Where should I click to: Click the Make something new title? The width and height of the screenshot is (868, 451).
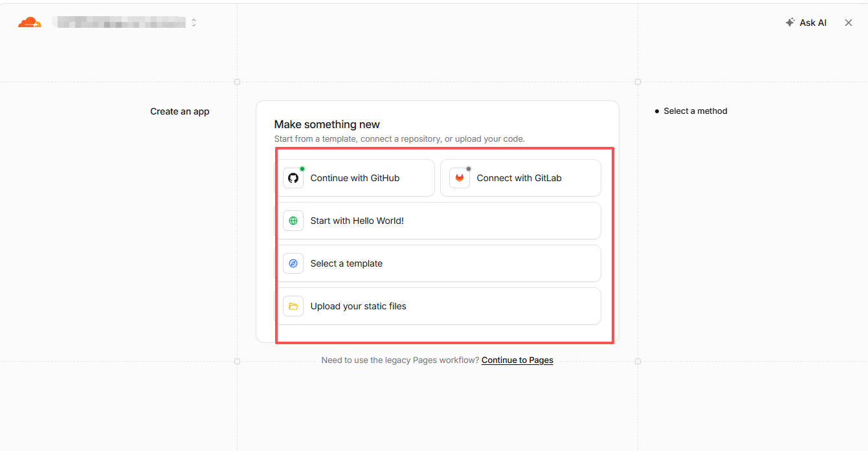(327, 124)
